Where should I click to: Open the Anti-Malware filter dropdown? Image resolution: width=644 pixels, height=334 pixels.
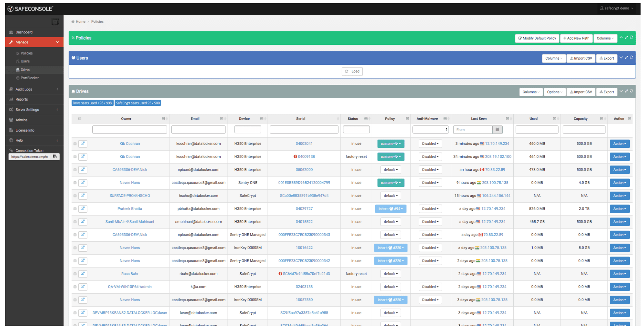(430, 130)
